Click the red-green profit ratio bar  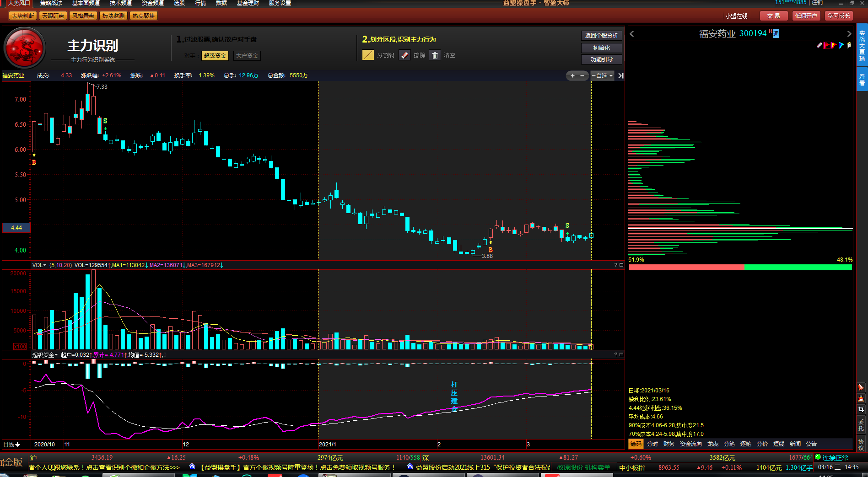click(740, 268)
